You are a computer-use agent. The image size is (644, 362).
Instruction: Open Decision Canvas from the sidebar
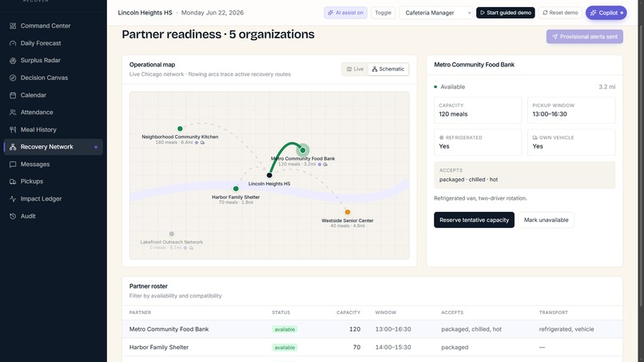tap(54, 78)
